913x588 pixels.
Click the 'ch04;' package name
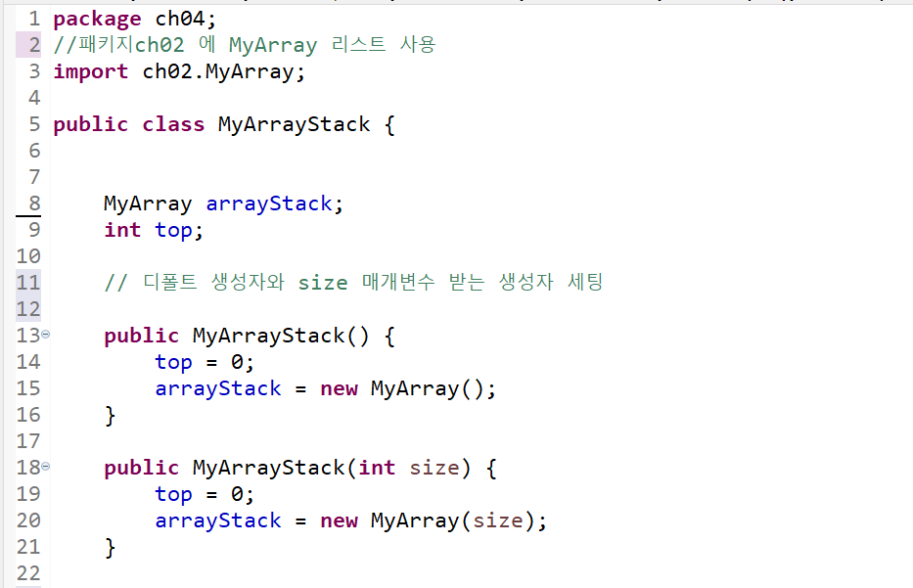(x=186, y=19)
